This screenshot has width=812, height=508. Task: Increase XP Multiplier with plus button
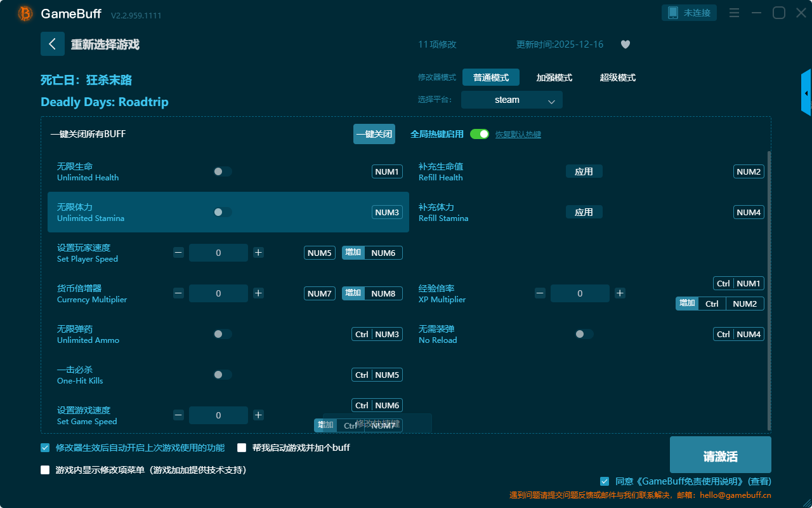click(620, 293)
